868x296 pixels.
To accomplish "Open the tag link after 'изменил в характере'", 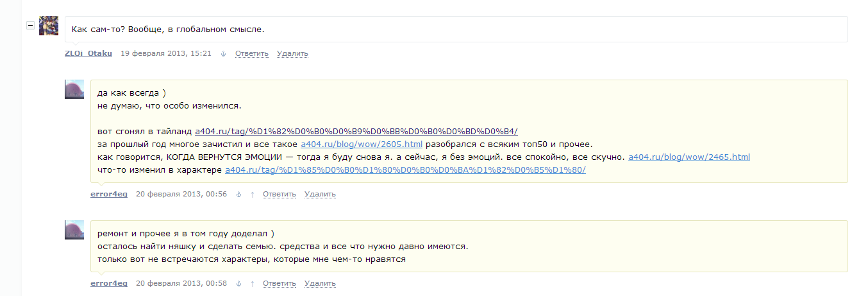I will pyautogui.click(x=405, y=170).
